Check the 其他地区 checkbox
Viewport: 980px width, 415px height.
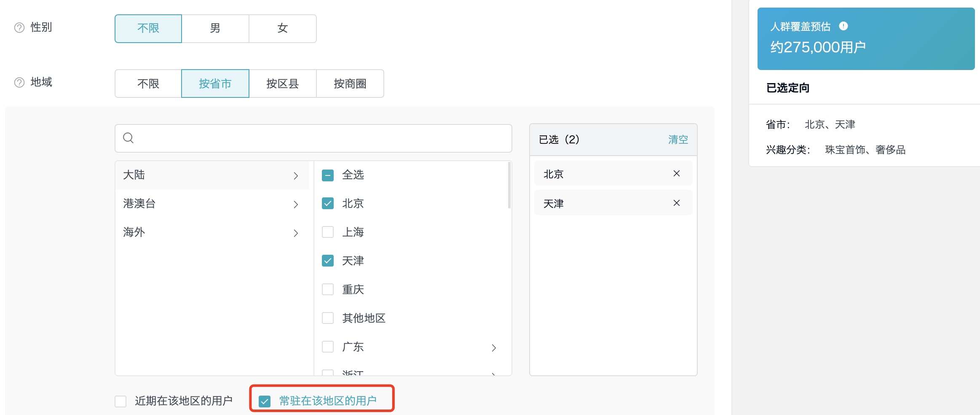click(x=328, y=318)
